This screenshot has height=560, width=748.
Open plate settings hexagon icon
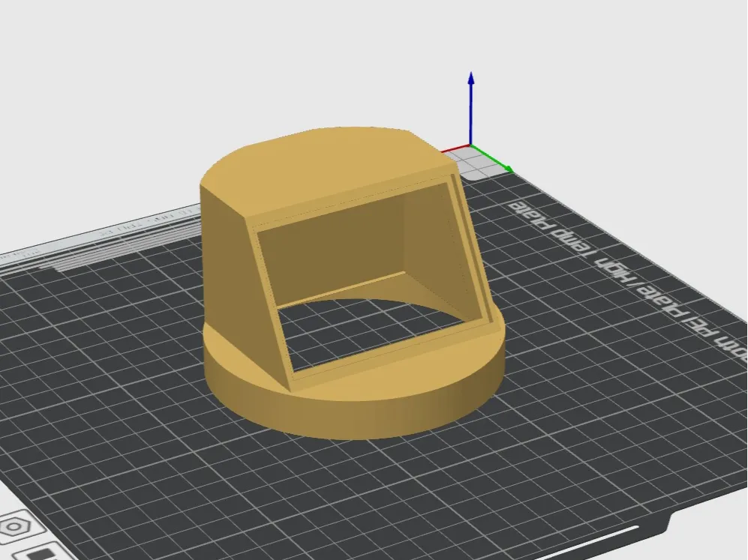[x=14, y=526]
